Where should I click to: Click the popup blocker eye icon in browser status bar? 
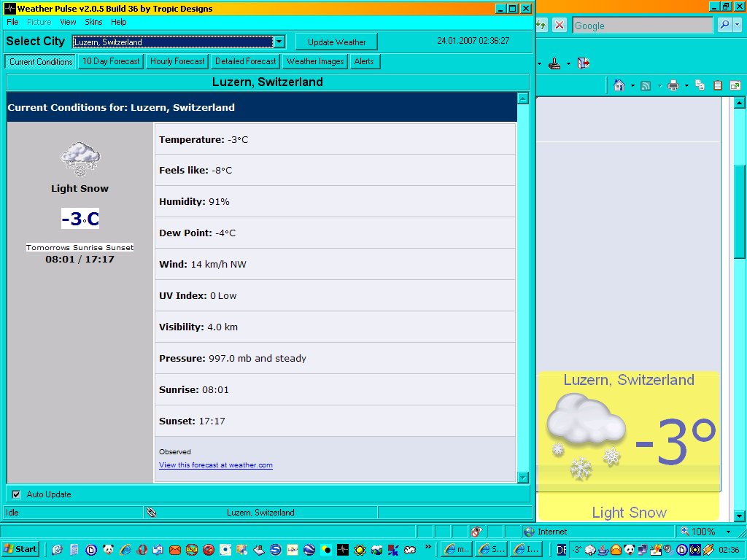476,532
